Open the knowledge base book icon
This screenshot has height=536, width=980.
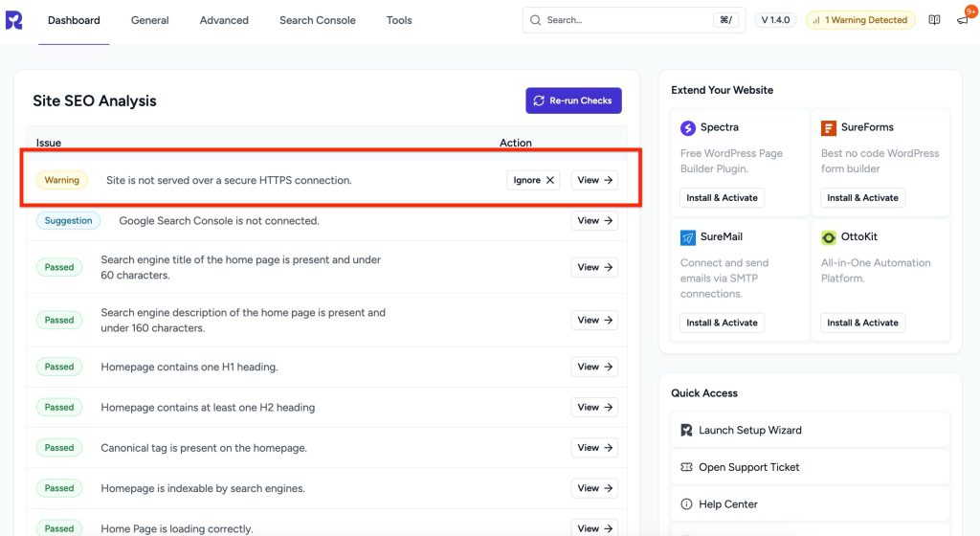coord(934,20)
